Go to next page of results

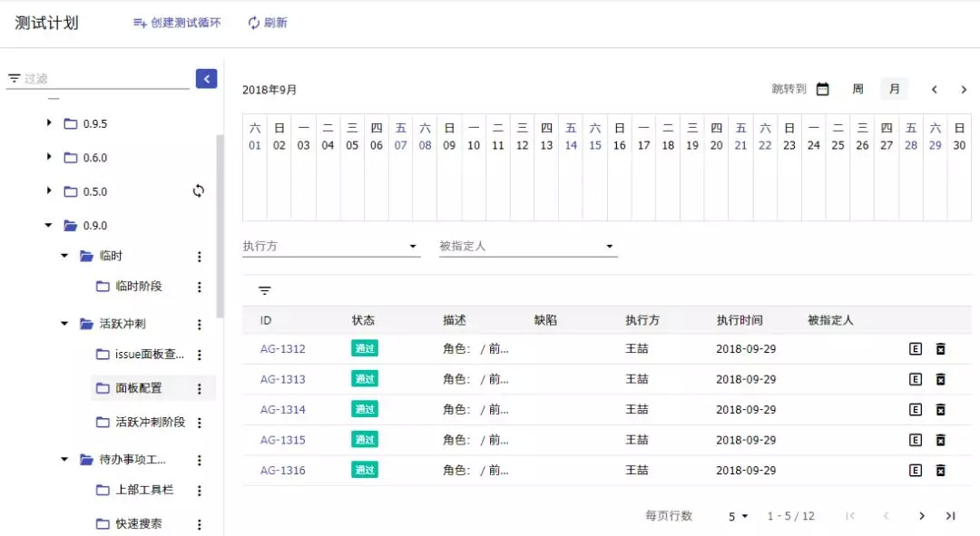pyautogui.click(x=922, y=516)
